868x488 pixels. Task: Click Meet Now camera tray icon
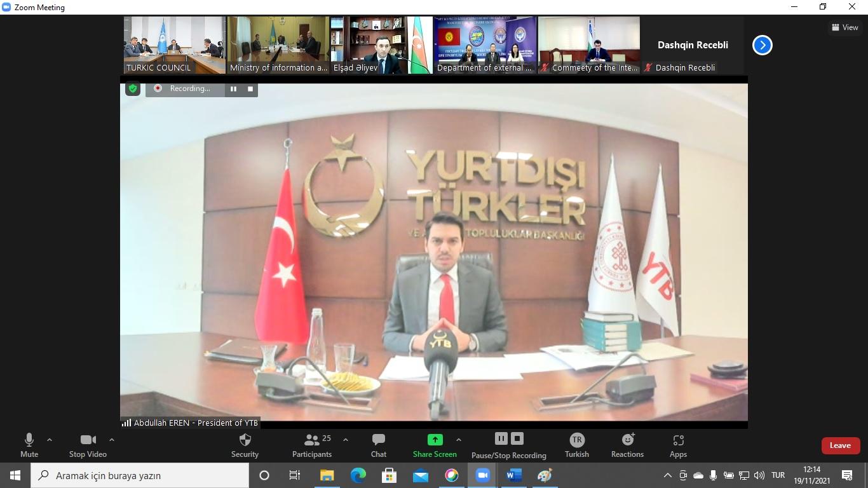click(683, 475)
